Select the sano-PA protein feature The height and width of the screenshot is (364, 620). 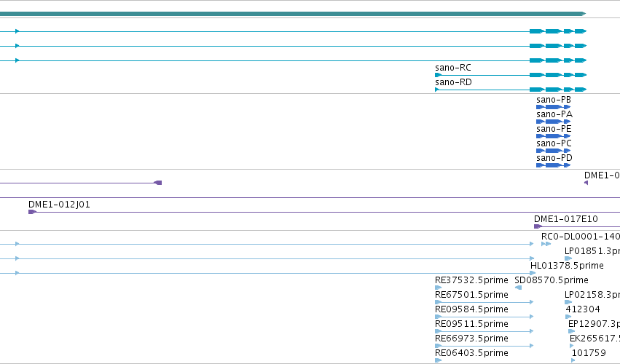[553, 122]
